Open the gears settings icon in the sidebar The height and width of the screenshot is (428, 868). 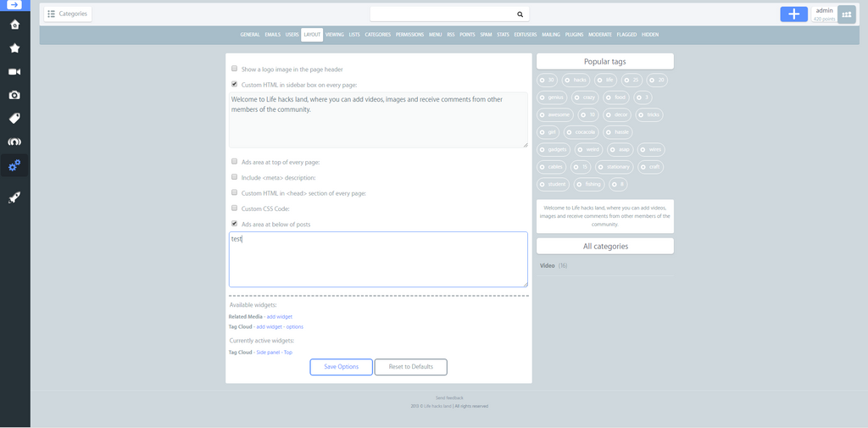click(14, 165)
